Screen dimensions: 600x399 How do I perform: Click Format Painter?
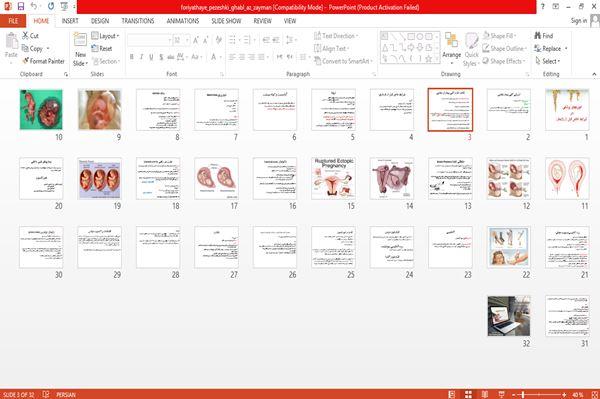43,61
